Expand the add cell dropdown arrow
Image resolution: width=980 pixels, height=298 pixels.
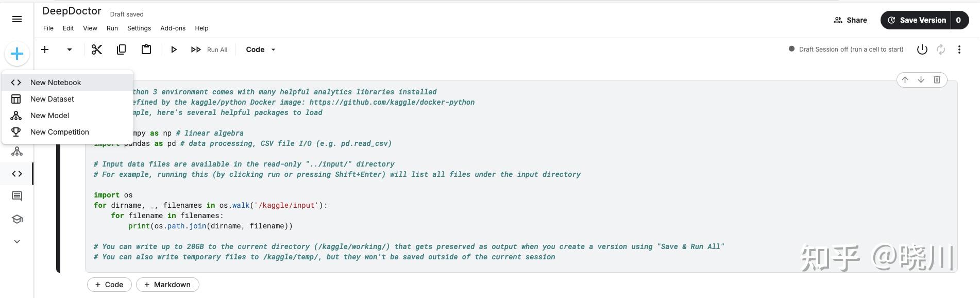click(69, 49)
